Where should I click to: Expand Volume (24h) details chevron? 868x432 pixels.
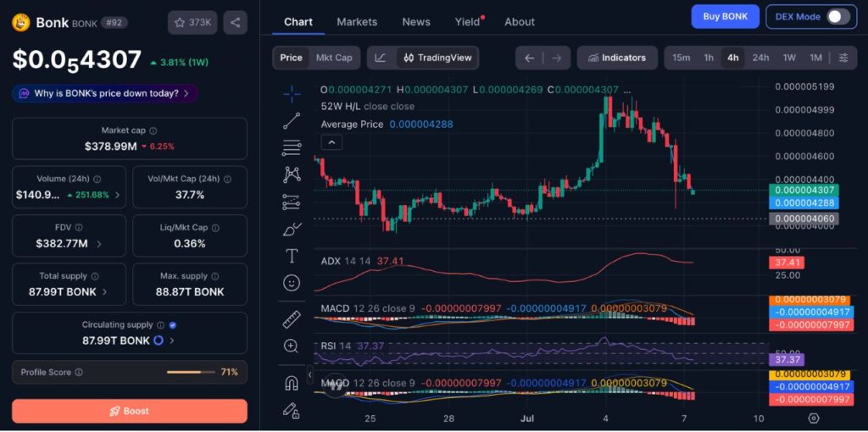pos(117,195)
